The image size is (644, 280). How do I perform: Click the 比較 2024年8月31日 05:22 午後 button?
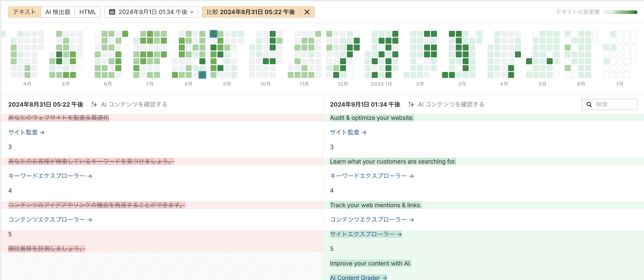pos(250,12)
